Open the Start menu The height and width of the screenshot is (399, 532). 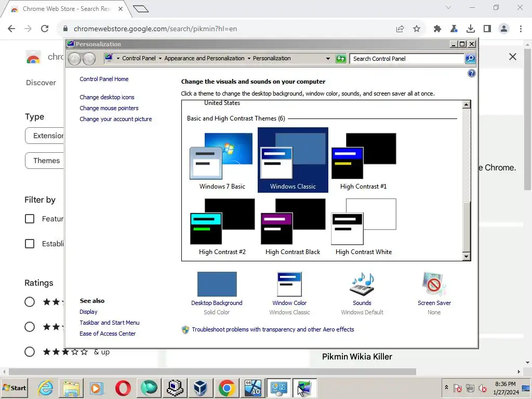tap(14, 388)
